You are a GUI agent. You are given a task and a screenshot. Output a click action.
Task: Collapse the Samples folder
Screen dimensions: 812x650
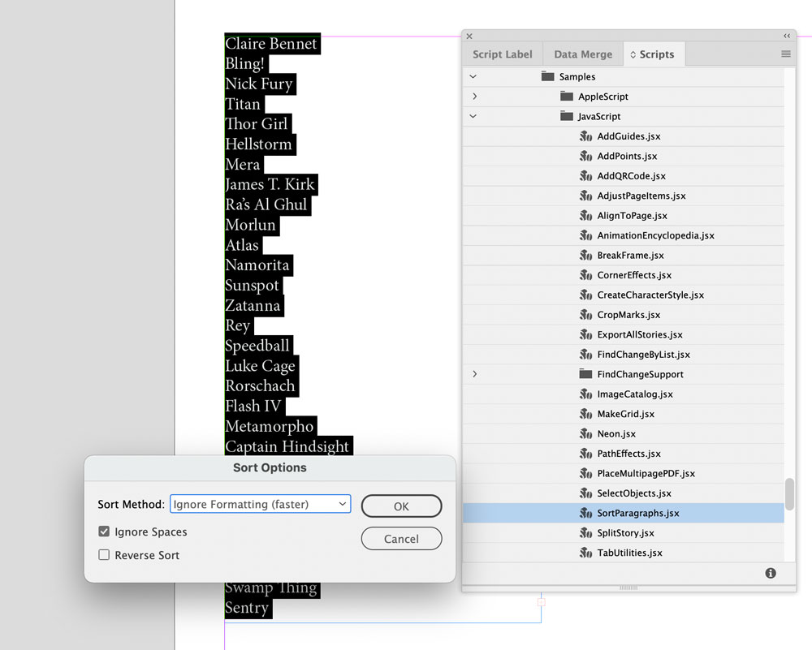click(473, 76)
